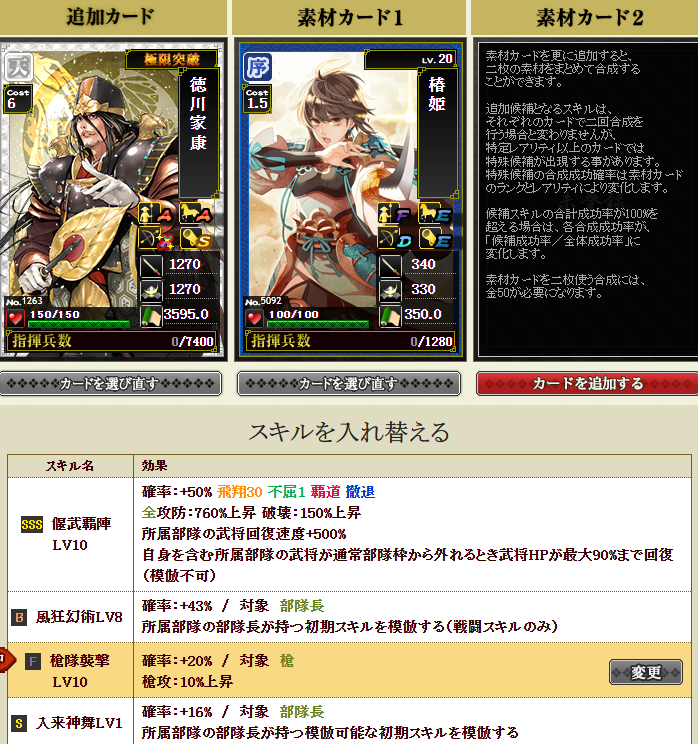This screenshot has height=744, width=698.
Task: Click the green HP bar on 徳川家康 card
Action: click(79, 325)
